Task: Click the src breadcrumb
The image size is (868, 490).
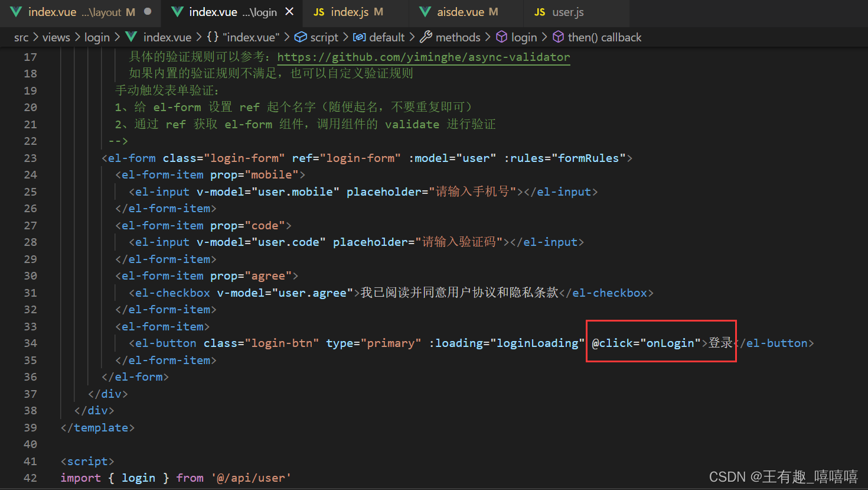Action: 21,37
